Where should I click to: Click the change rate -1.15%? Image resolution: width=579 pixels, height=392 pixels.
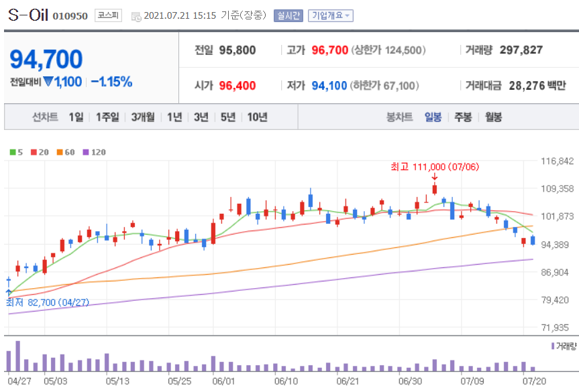pos(111,82)
